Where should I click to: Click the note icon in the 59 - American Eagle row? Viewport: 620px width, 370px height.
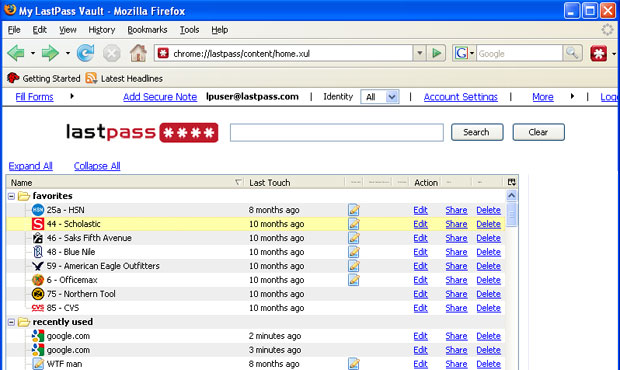(x=354, y=266)
